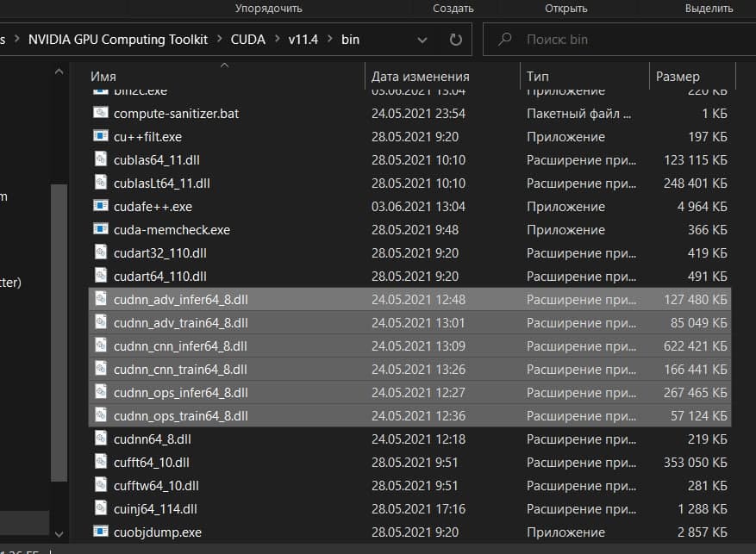This screenshot has width=756, height=554.
Task: Click the cuobjdump.exe application icon
Action: [101, 532]
